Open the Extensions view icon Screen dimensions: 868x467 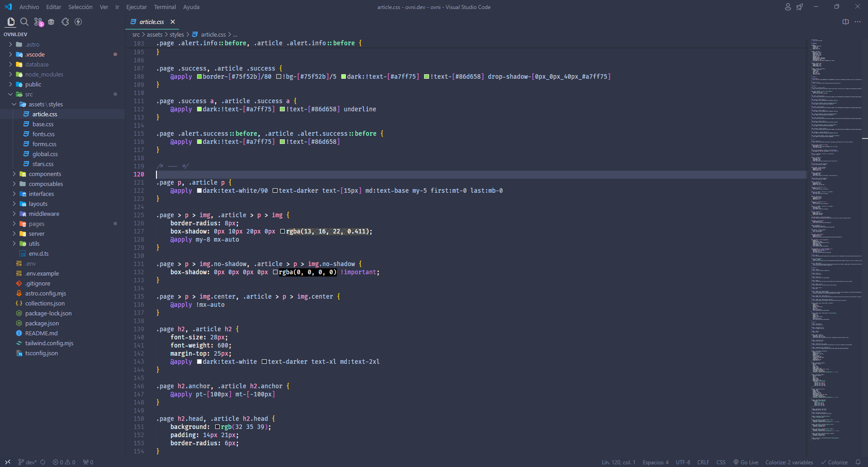65,22
